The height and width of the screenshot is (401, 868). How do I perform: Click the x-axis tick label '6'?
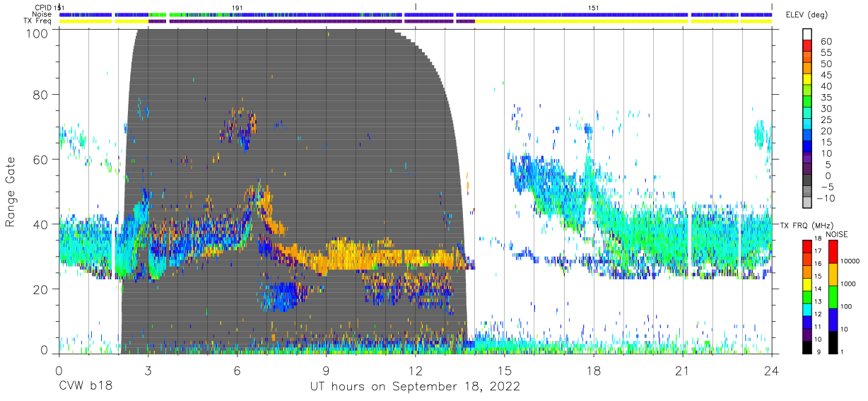(237, 370)
